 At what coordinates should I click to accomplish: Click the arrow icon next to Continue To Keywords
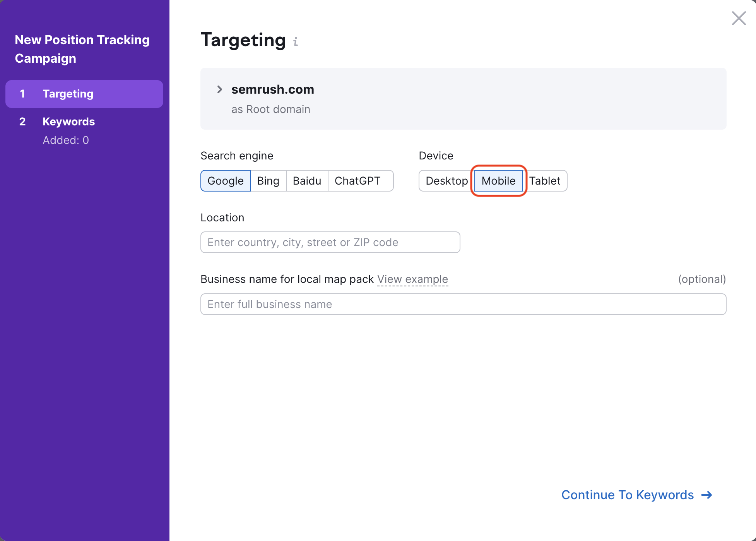[707, 495]
